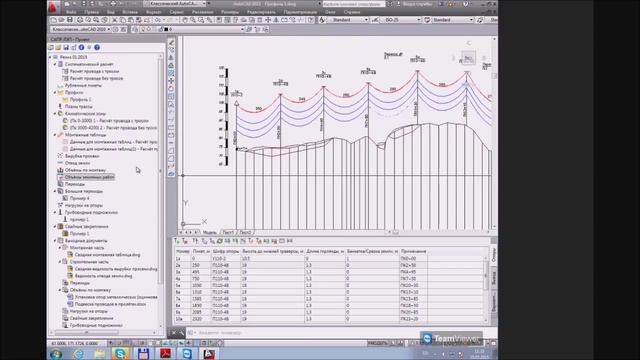Select 'Сводная монтажная таблица.dwg' in the tree
This screenshot has height=360, width=640.
pos(107,255)
